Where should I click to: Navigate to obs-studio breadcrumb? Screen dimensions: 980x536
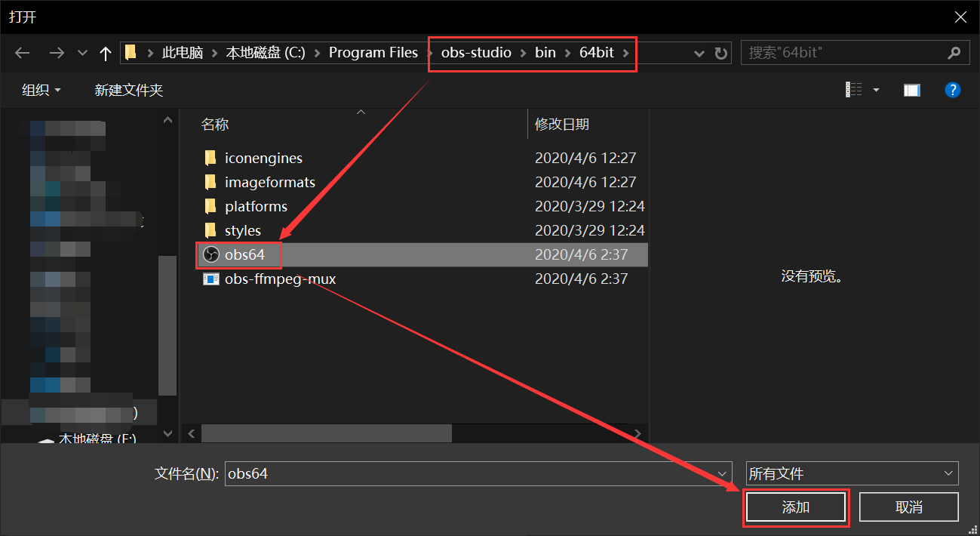(476, 53)
